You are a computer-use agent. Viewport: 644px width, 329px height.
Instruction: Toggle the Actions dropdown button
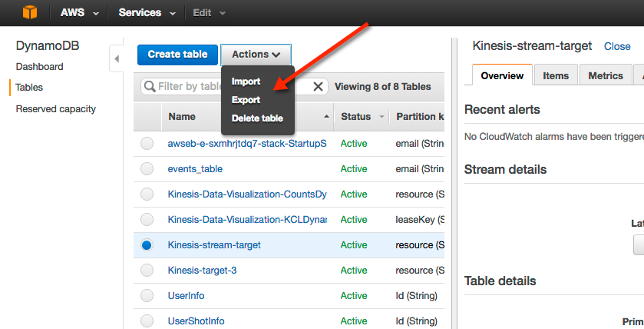[x=256, y=55]
